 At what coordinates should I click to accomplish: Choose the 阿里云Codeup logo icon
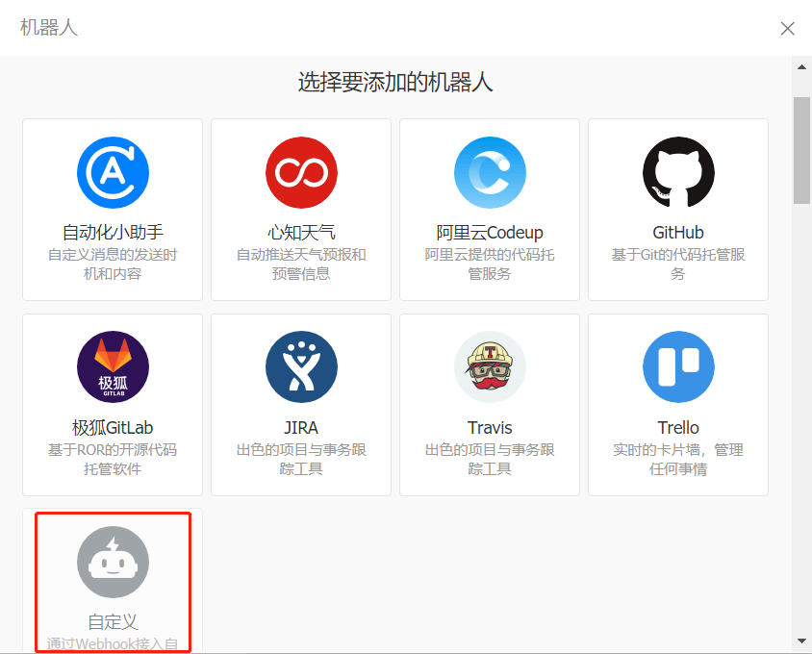[490, 173]
